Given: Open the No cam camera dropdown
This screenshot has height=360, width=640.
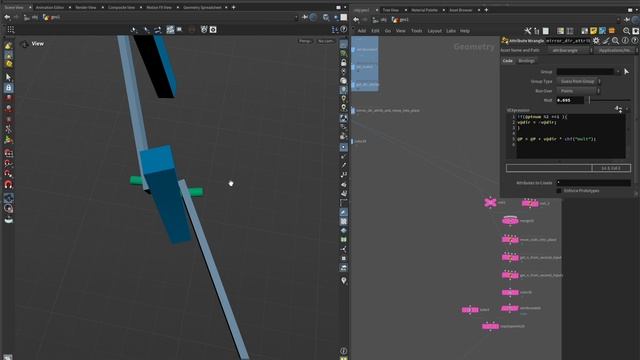Looking at the screenshot, I should 326,41.
